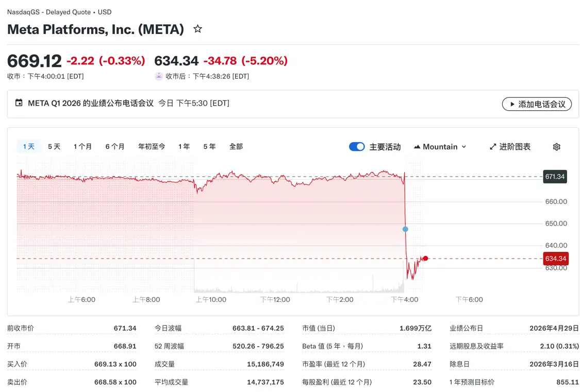Click the blue dot marker on the chart
This screenshot has height=392, width=580.
coord(405,229)
